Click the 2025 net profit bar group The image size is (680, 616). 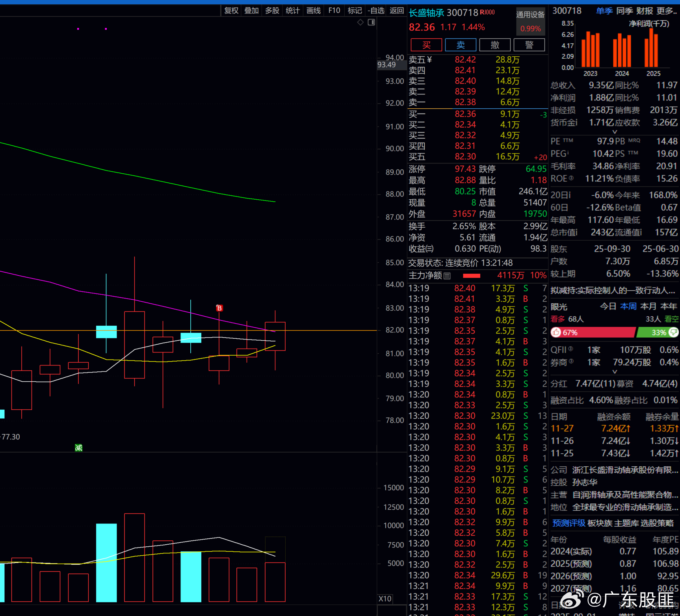coord(651,48)
